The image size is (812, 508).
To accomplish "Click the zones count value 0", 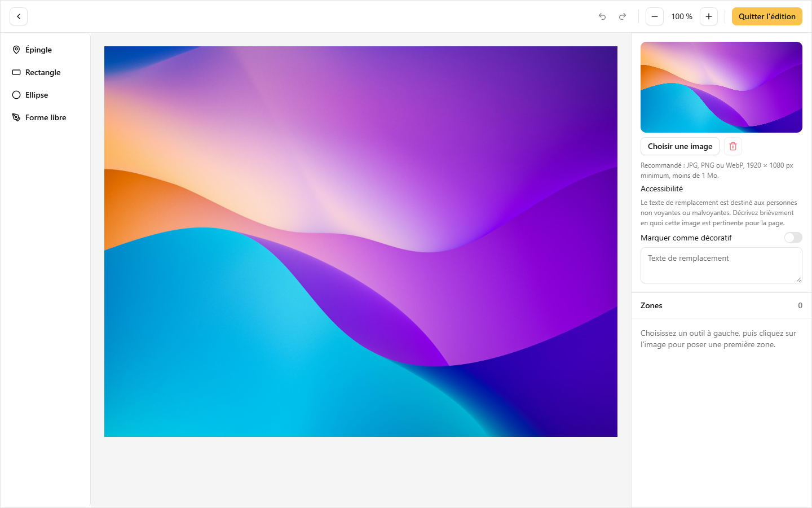I will coord(800,305).
